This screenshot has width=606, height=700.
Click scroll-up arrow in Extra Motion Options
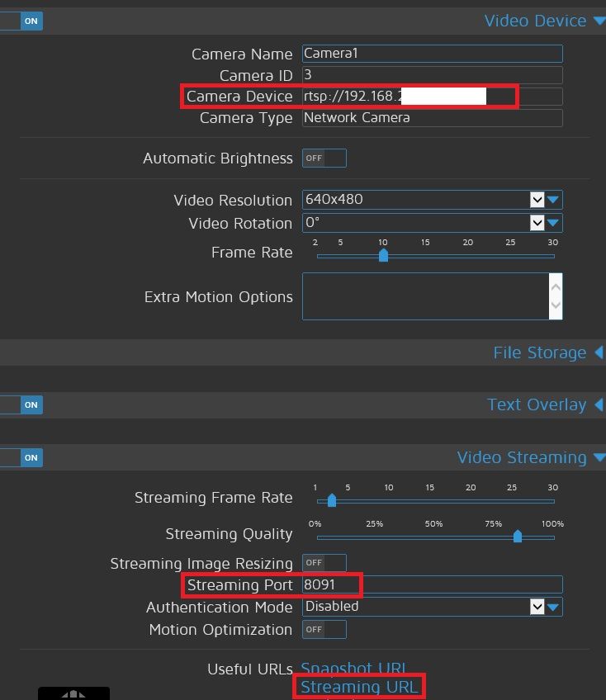[x=556, y=286]
